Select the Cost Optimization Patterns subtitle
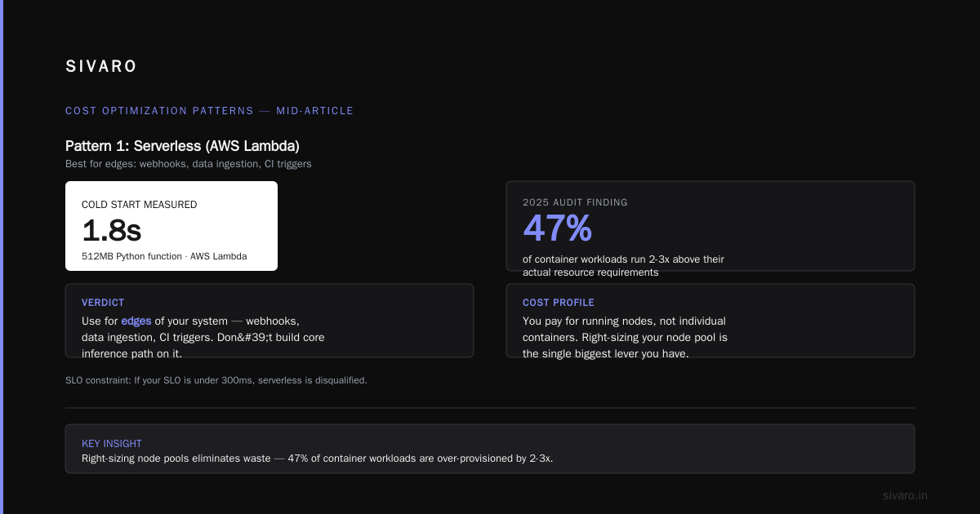 (209, 111)
